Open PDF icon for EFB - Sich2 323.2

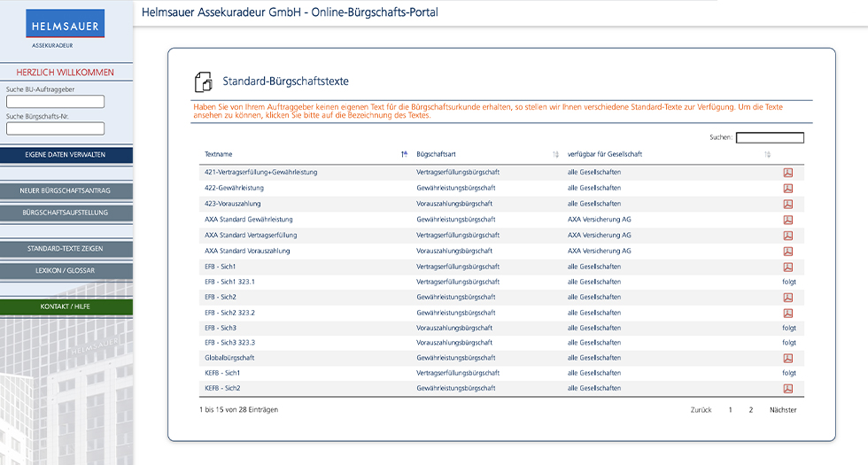point(787,314)
